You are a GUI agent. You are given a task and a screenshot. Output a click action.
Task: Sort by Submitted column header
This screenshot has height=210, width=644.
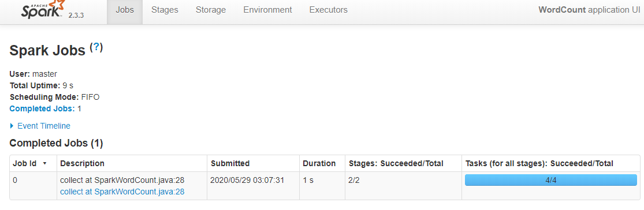[x=230, y=163]
